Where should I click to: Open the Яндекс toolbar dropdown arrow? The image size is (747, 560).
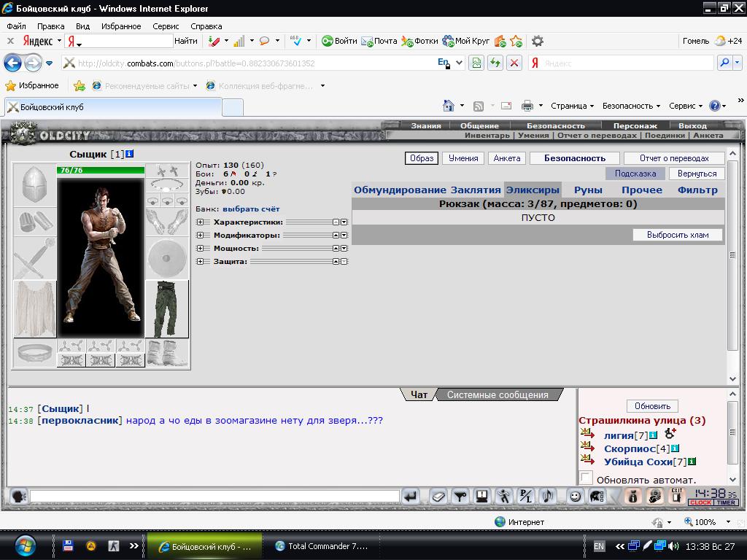[x=59, y=41]
